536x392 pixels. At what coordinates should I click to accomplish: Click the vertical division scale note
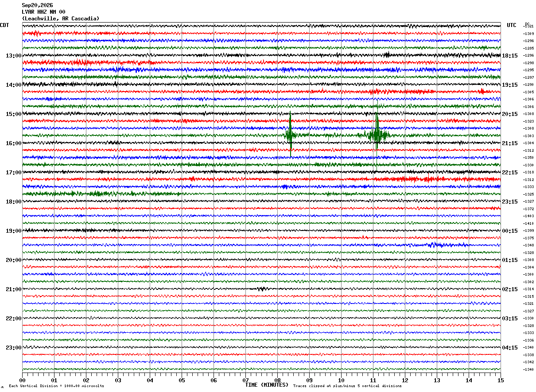pos(57,386)
